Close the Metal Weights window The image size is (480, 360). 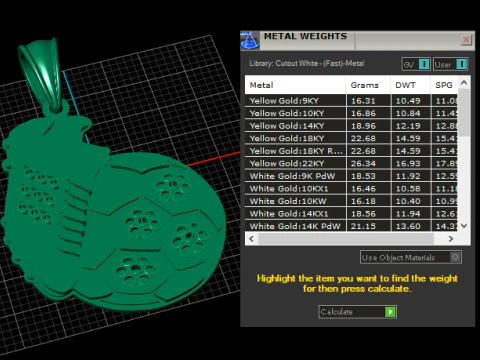pos(466,40)
